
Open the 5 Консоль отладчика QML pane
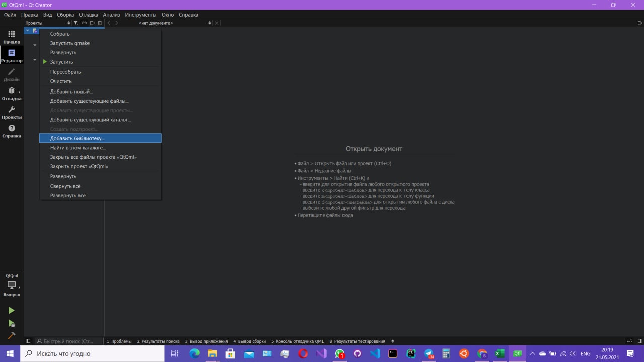point(297,341)
